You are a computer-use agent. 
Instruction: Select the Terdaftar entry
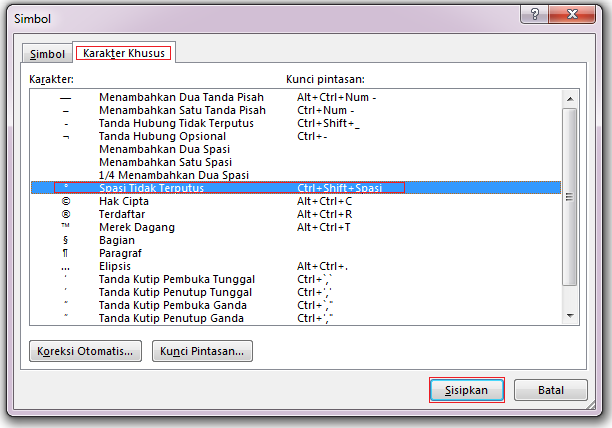pos(296,214)
